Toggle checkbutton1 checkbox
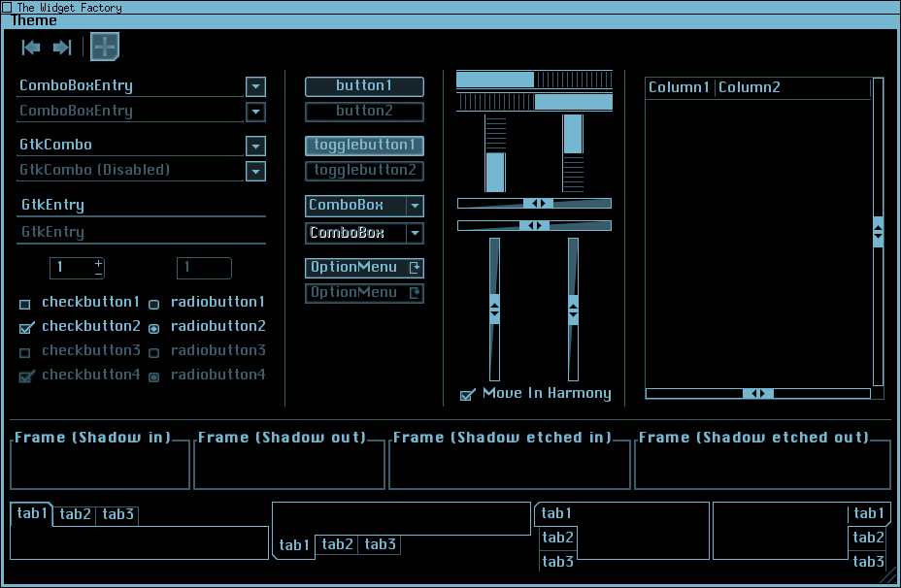The width and height of the screenshot is (901, 588). (24, 304)
